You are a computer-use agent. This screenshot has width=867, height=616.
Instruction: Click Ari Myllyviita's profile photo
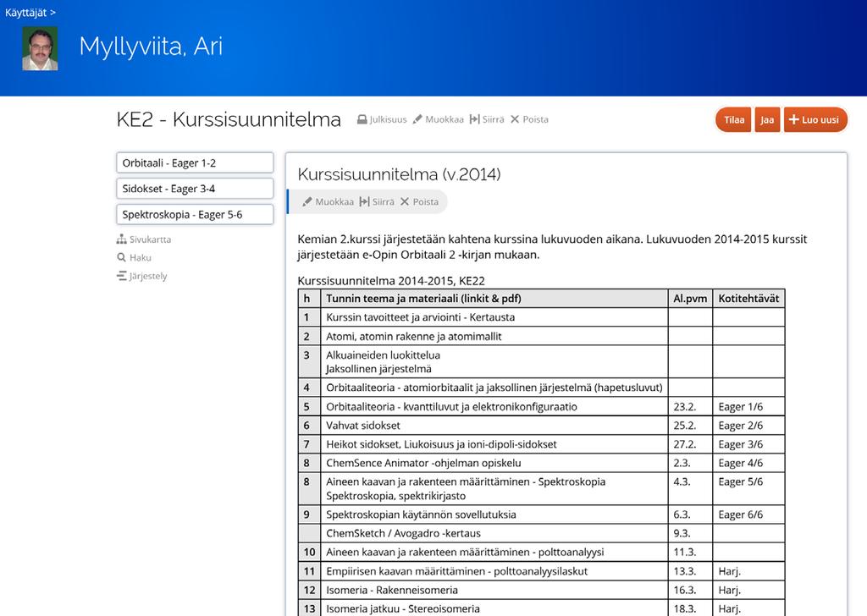(40, 48)
